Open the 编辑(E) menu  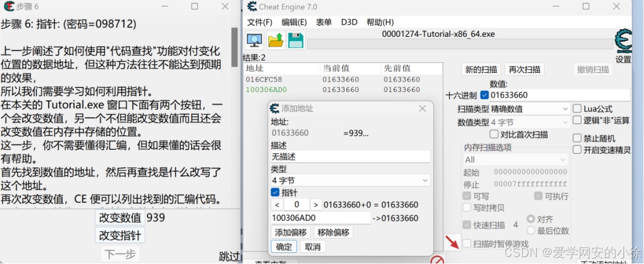[294, 22]
